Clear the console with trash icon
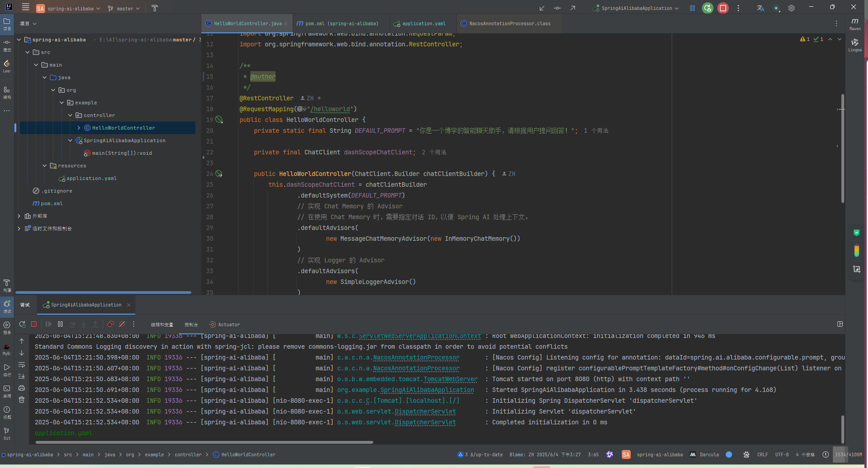 point(22,400)
